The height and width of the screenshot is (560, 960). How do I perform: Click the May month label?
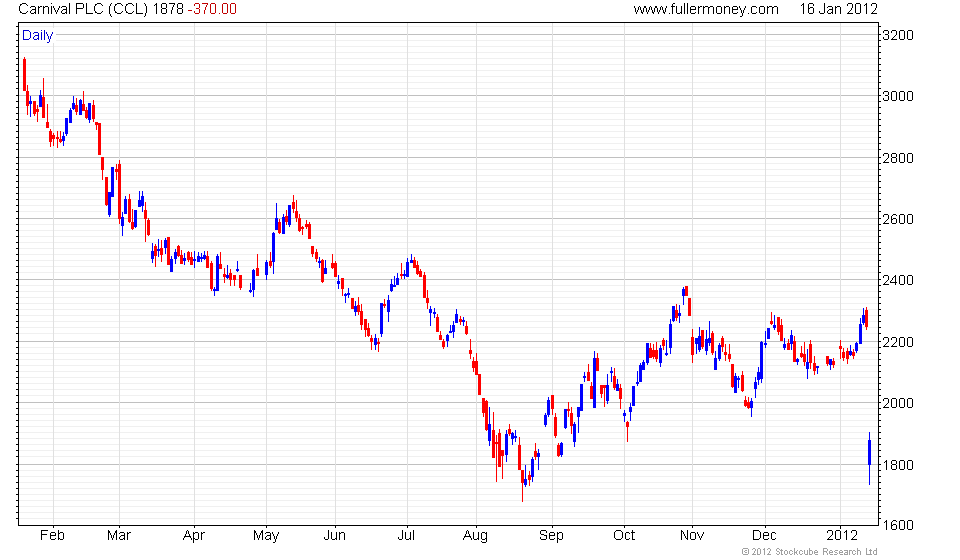266,536
